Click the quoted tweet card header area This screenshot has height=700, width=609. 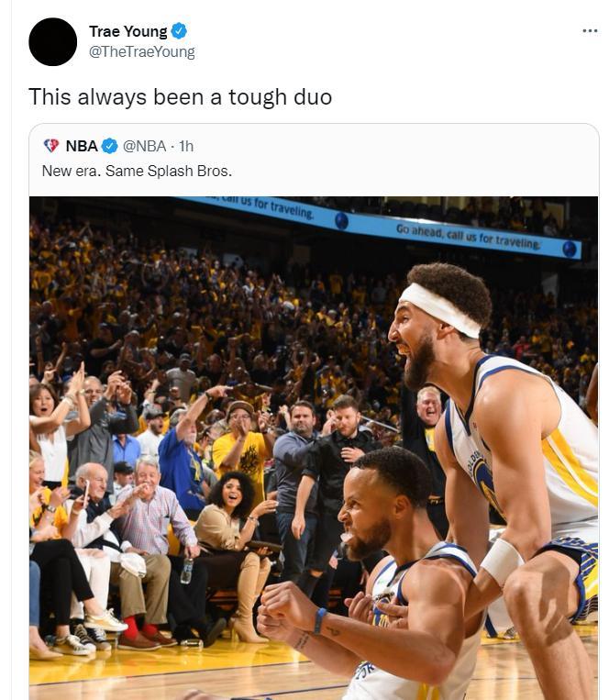[314, 159]
